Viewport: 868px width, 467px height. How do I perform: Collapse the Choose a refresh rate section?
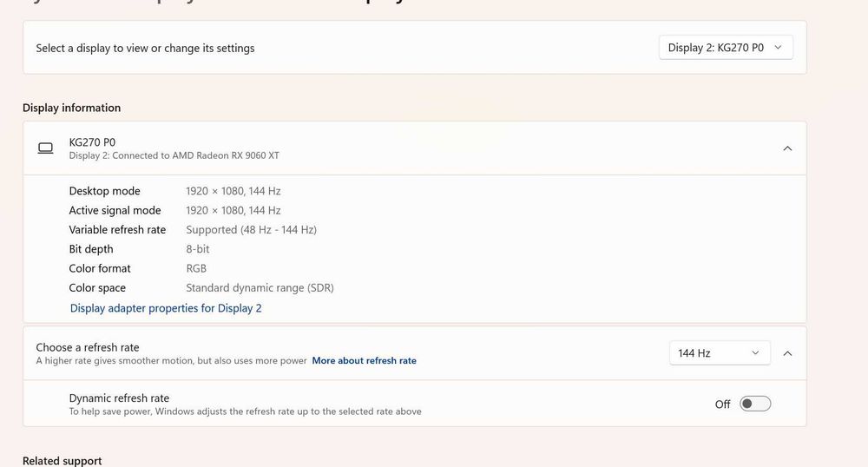pyautogui.click(x=787, y=353)
